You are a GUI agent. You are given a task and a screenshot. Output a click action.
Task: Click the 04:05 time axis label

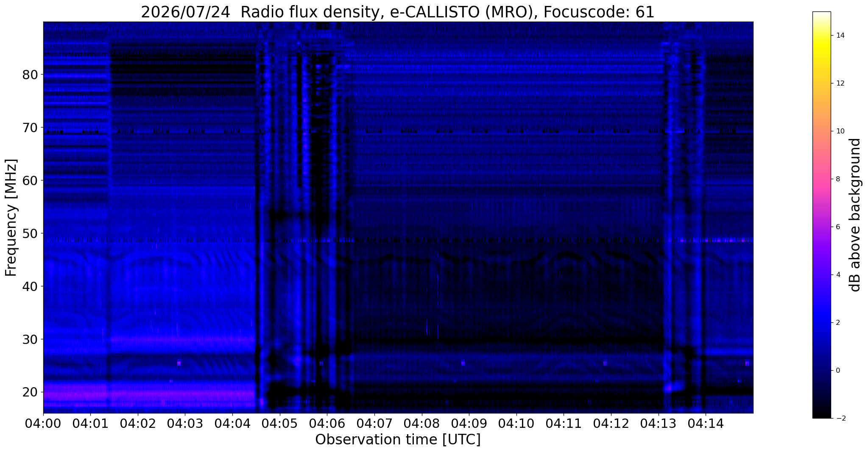click(x=279, y=423)
